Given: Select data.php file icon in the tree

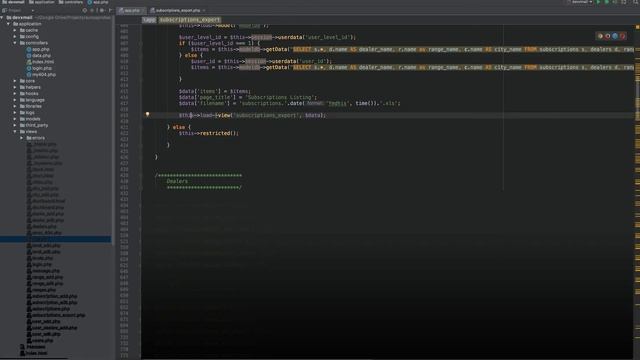Looking at the screenshot, I should (x=29, y=56).
